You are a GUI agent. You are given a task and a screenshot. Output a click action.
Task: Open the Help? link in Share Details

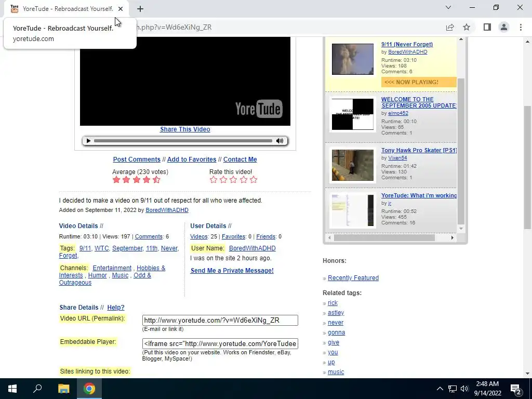tap(116, 308)
